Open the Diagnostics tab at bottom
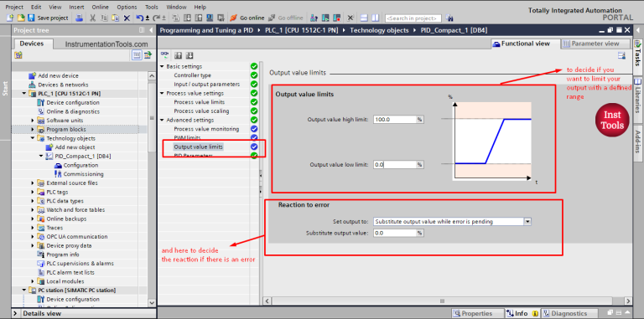This screenshot has width=644, height=319. point(569,313)
